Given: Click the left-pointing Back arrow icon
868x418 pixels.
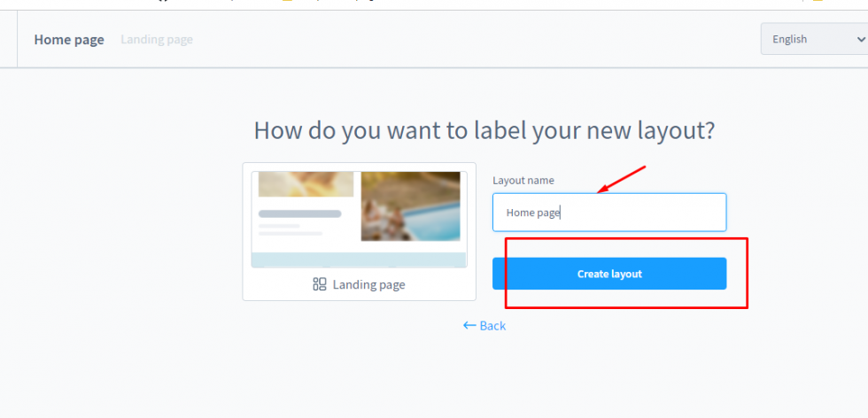Looking at the screenshot, I should pyautogui.click(x=469, y=326).
